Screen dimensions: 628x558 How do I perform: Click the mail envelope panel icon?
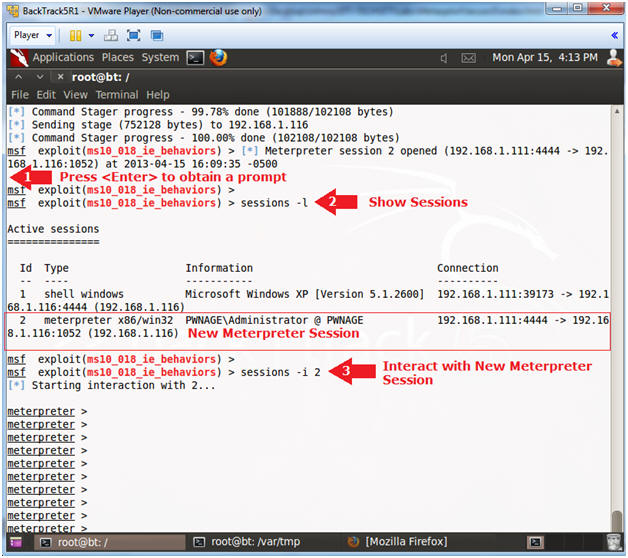[x=468, y=58]
